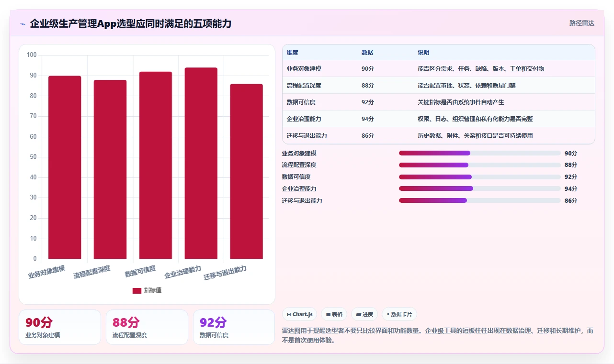This screenshot has width=614, height=364.
Task: Click the 企业治理能力 bar in chart
Action: 201,163
